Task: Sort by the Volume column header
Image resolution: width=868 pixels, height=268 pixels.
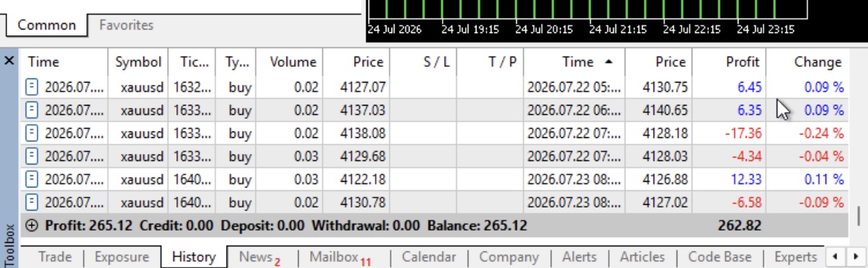Action: [289, 62]
